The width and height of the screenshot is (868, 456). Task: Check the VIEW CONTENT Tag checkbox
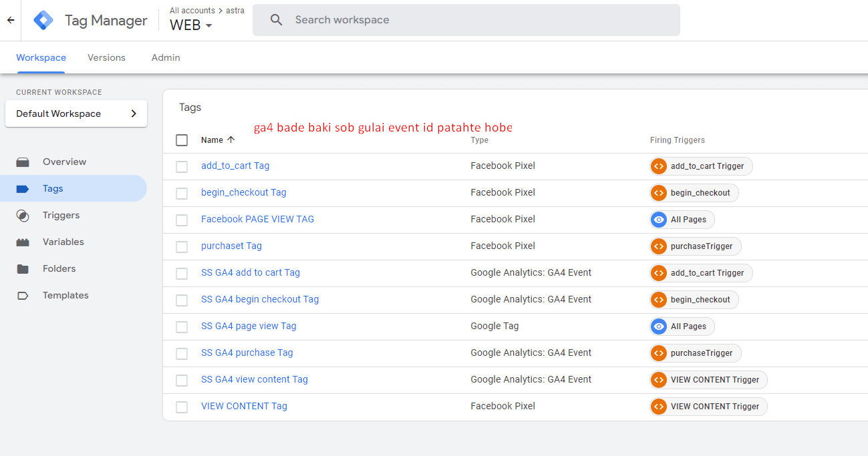pos(182,407)
